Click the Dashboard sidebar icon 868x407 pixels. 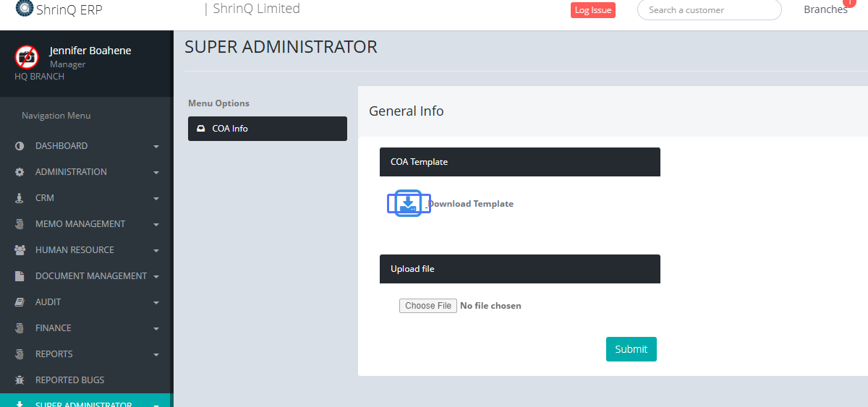(x=20, y=146)
